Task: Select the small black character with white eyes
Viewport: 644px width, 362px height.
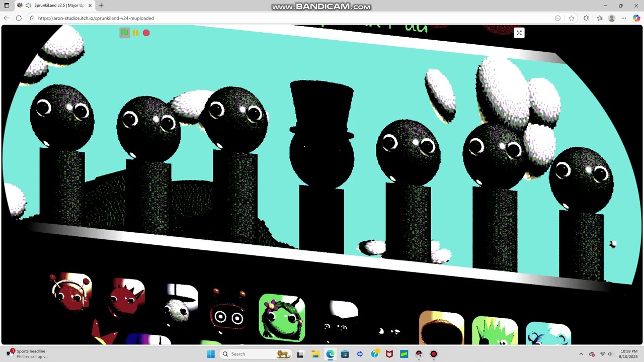Action: (x=388, y=331)
